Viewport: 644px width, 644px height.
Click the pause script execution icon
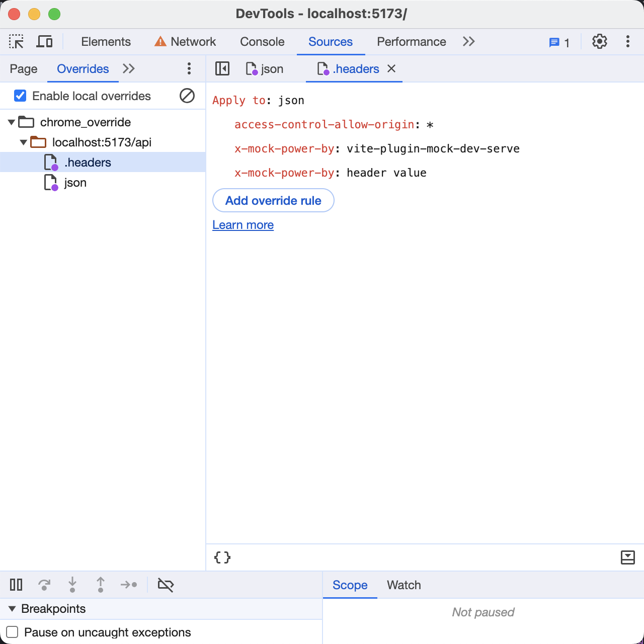coord(16,585)
